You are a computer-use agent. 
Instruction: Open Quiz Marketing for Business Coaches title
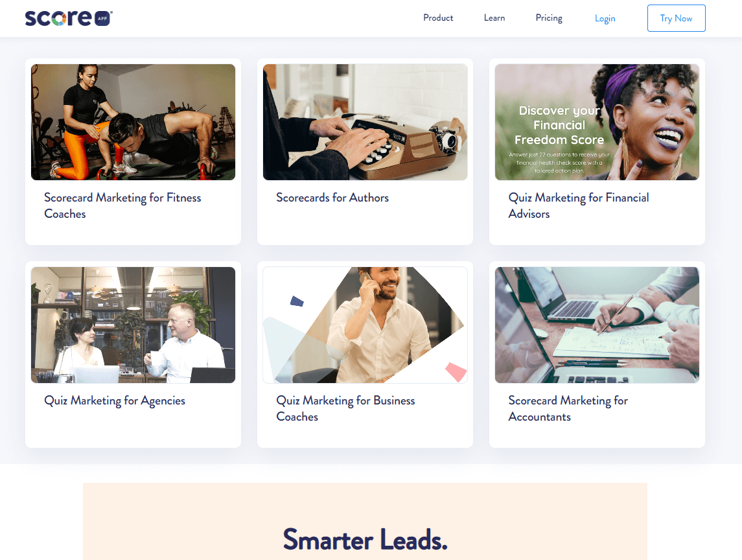(345, 408)
